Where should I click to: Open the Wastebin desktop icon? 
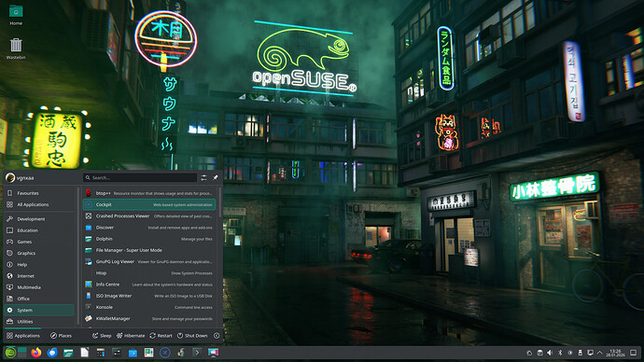[x=16, y=49]
